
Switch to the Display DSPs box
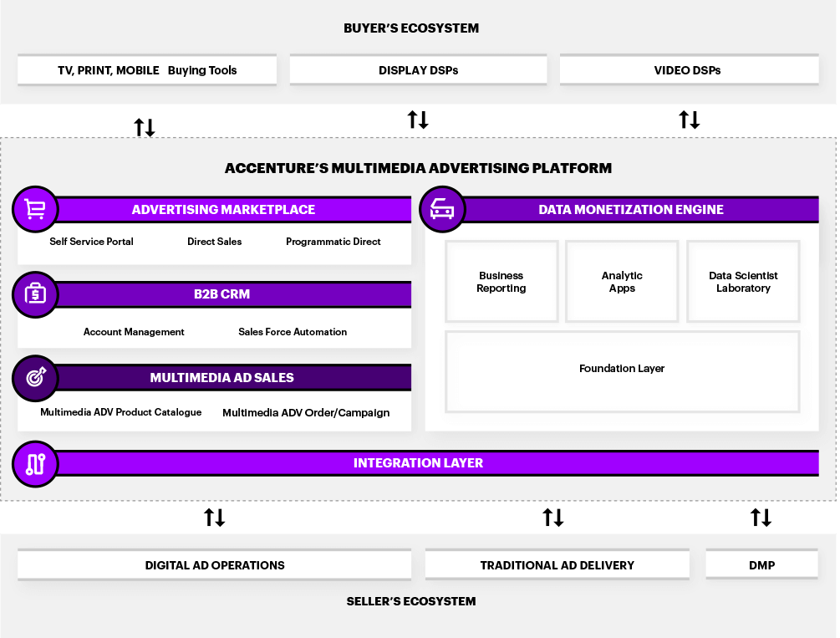pyautogui.click(x=418, y=70)
